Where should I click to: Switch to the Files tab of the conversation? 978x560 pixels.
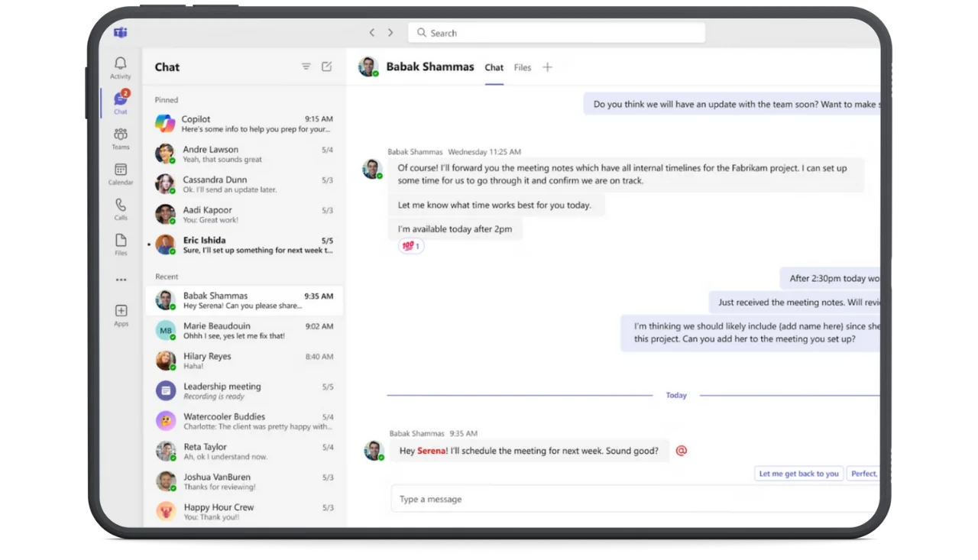(x=522, y=67)
